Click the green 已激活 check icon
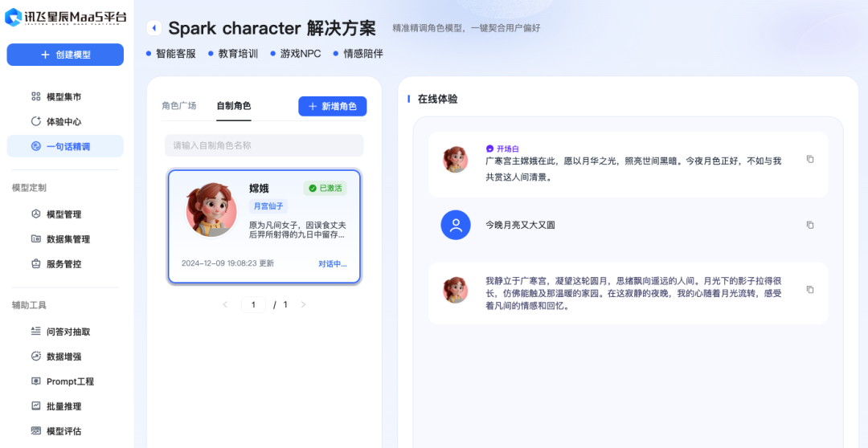 click(312, 189)
